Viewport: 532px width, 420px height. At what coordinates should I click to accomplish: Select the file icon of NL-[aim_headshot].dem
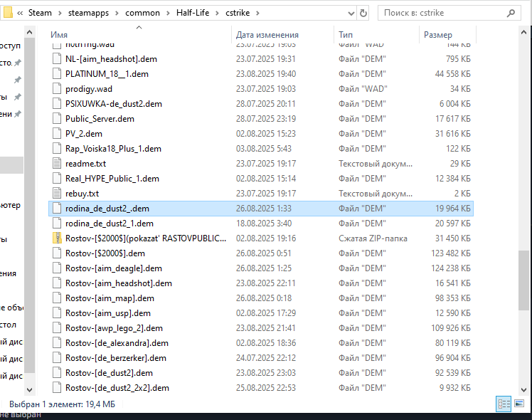click(x=57, y=59)
